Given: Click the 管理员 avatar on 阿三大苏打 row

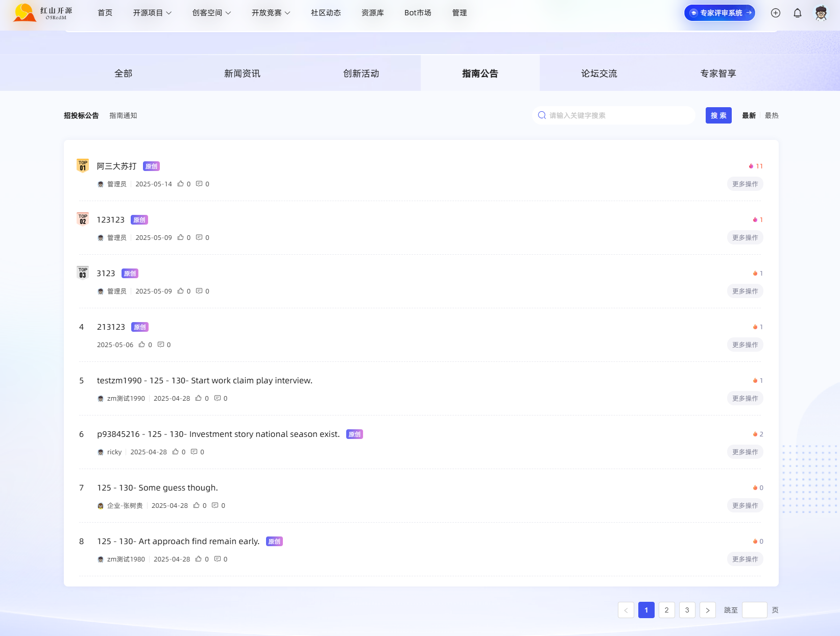Looking at the screenshot, I should pyautogui.click(x=101, y=184).
